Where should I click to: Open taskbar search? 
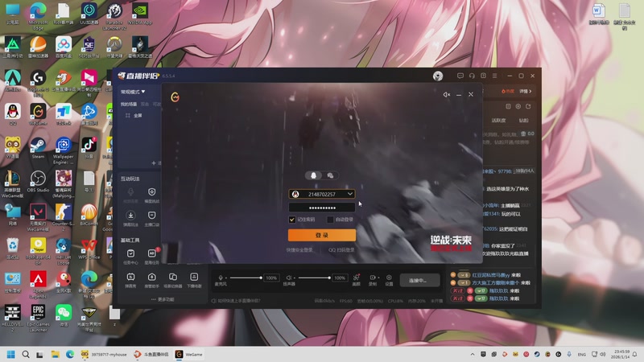[x=26, y=354]
